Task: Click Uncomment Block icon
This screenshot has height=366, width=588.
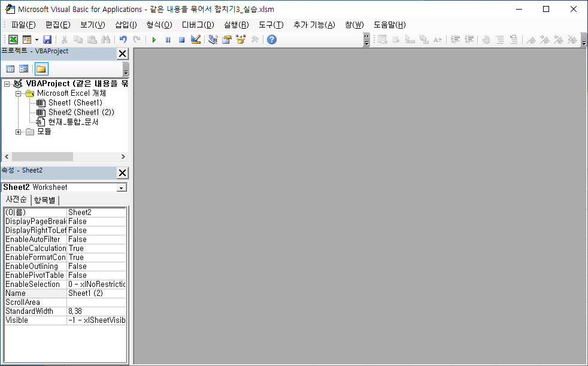Action: tap(514, 40)
